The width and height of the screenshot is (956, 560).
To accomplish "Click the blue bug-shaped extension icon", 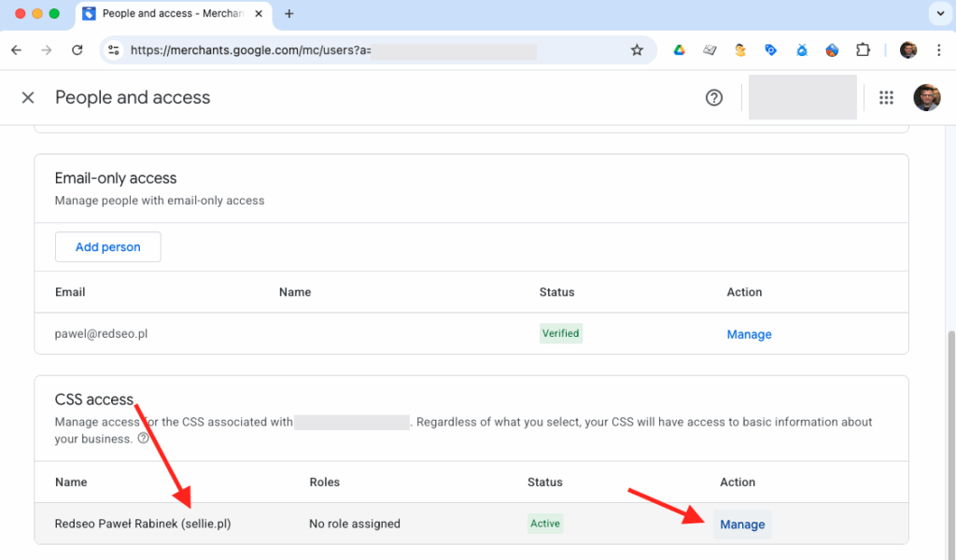I will click(801, 49).
